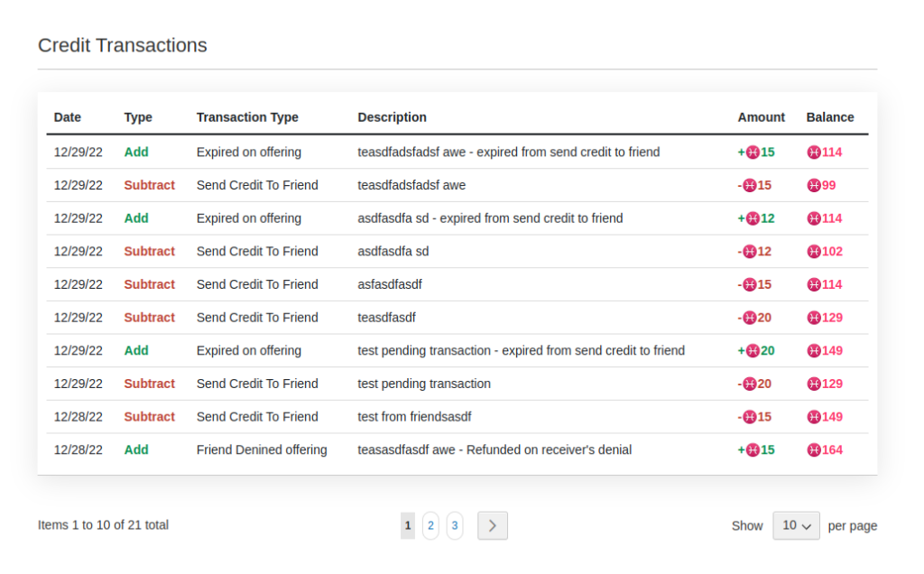The image size is (924, 574).
Task: Click coin icon next to balance 164
Action: [814, 450]
